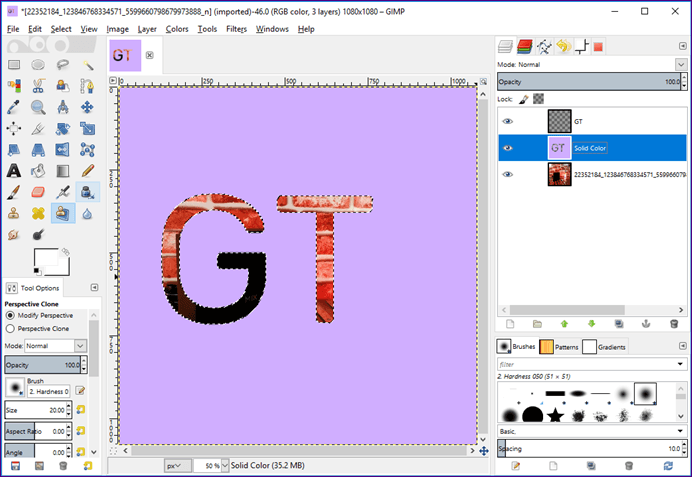Lower the selected layer with down arrow
The height and width of the screenshot is (477, 692).
[592, 324]
